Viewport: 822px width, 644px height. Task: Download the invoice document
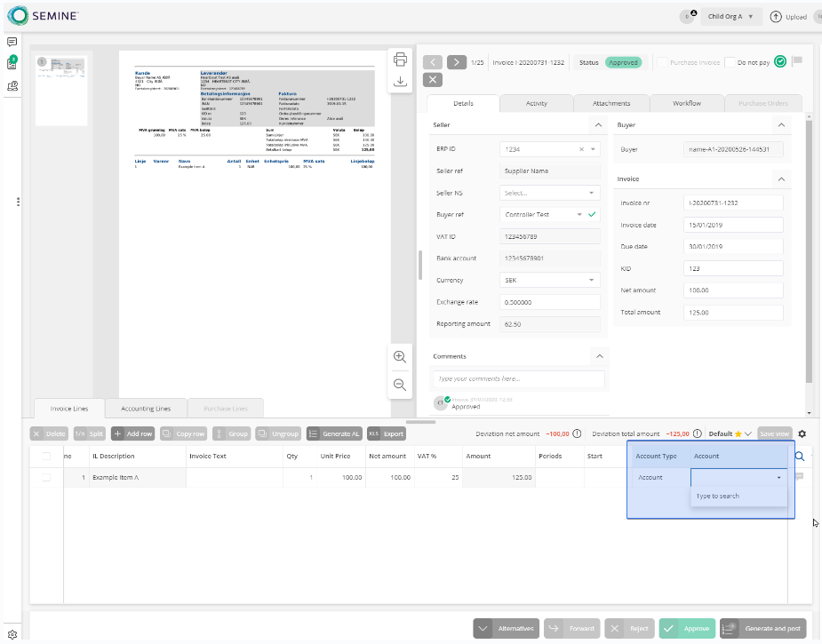(400, 81)
